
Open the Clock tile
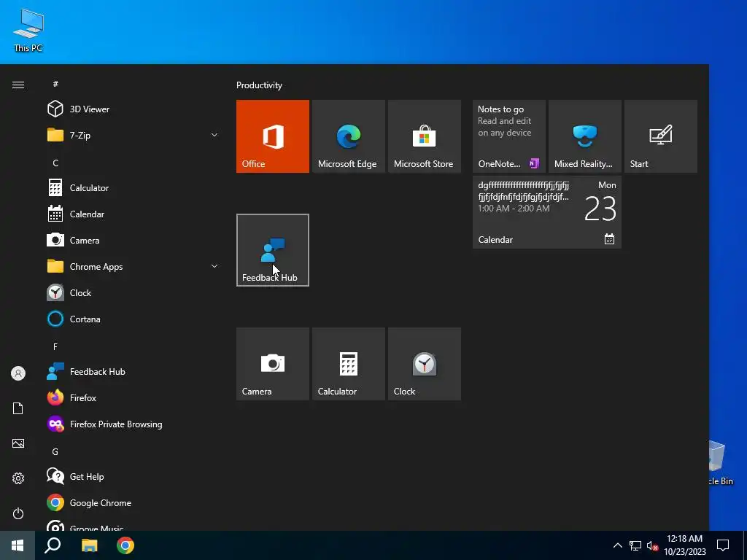(425, 364)
